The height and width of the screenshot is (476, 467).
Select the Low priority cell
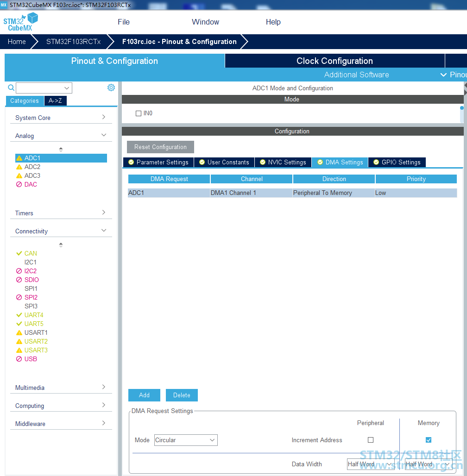point(416,193)
